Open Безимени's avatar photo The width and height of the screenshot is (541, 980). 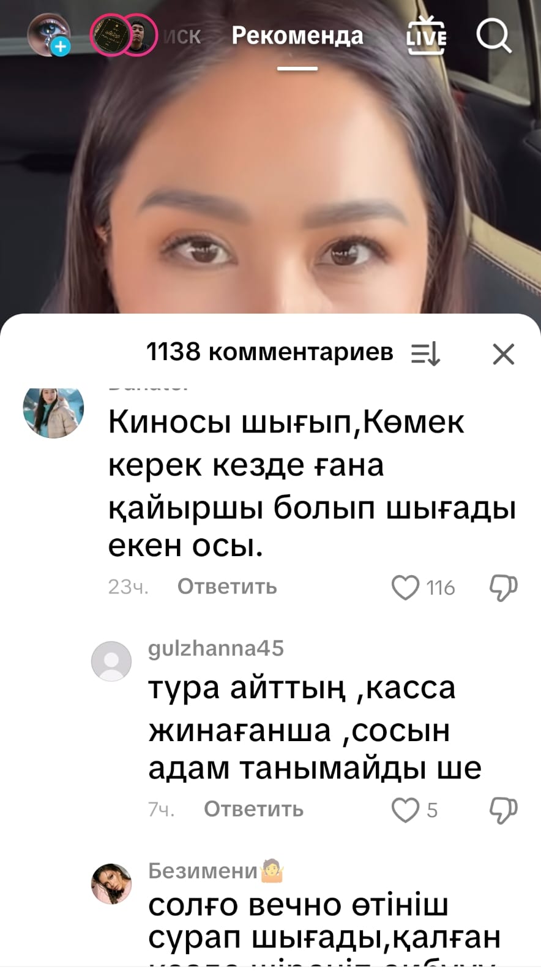111,884
